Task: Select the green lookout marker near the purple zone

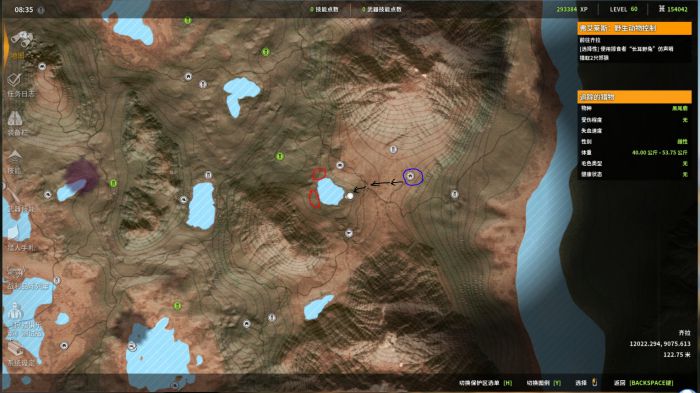Action: [113, 183]
